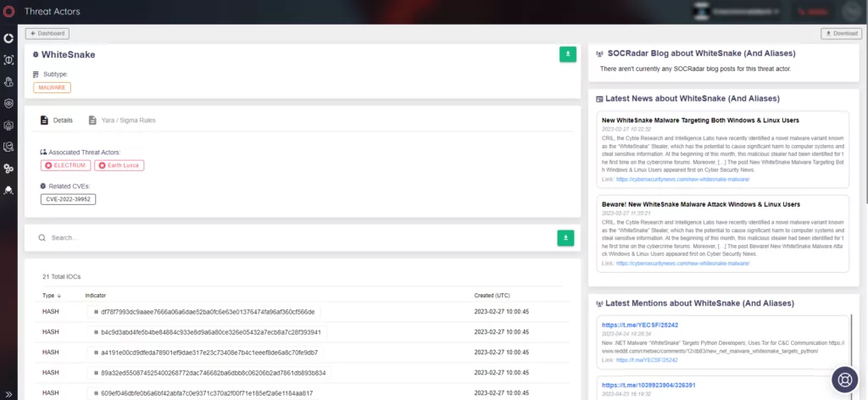Open the ELECTRUM threat actor tag

[66, 165]
